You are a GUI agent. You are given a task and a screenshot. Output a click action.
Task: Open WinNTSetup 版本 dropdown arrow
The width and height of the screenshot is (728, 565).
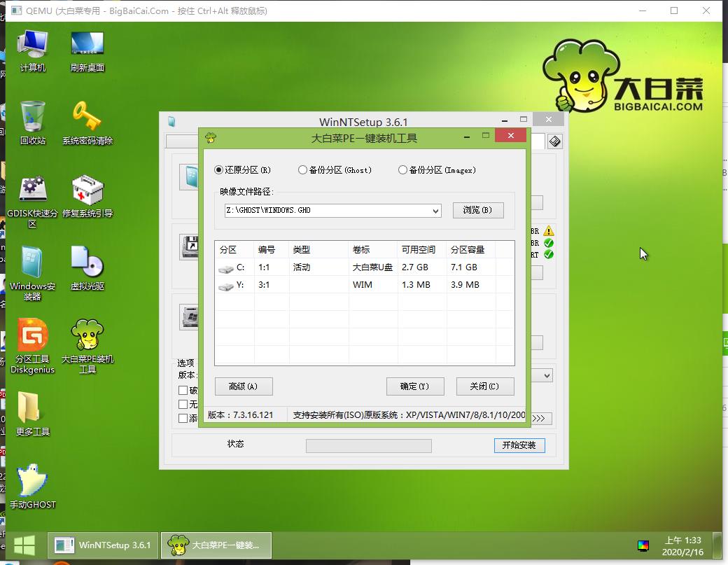pyautogui.click(x=547, y=375)
